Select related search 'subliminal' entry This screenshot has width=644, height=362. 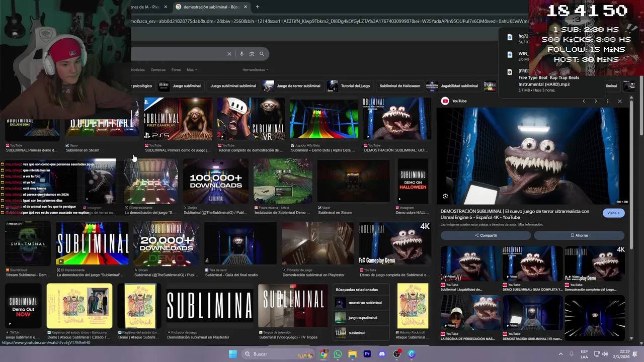[x=361, y=333]
